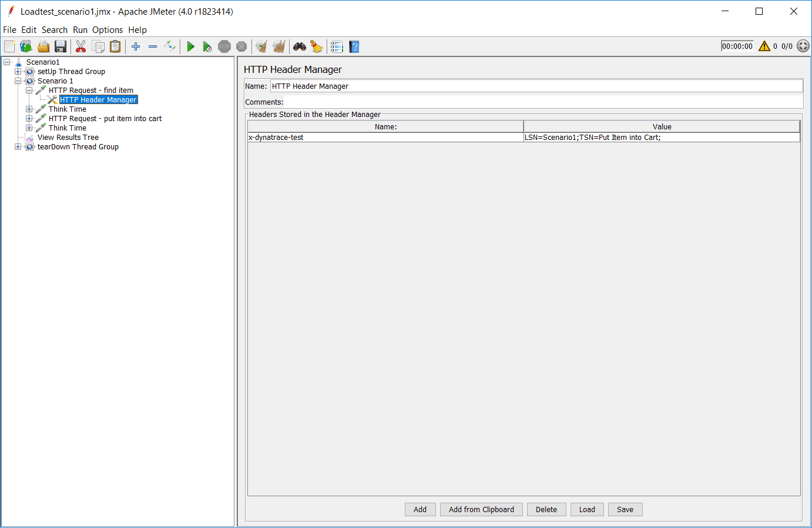This screenshot has width=812, height=528.
Task: Select Scenario1 test plan in the tree
Action: [43, 62]
